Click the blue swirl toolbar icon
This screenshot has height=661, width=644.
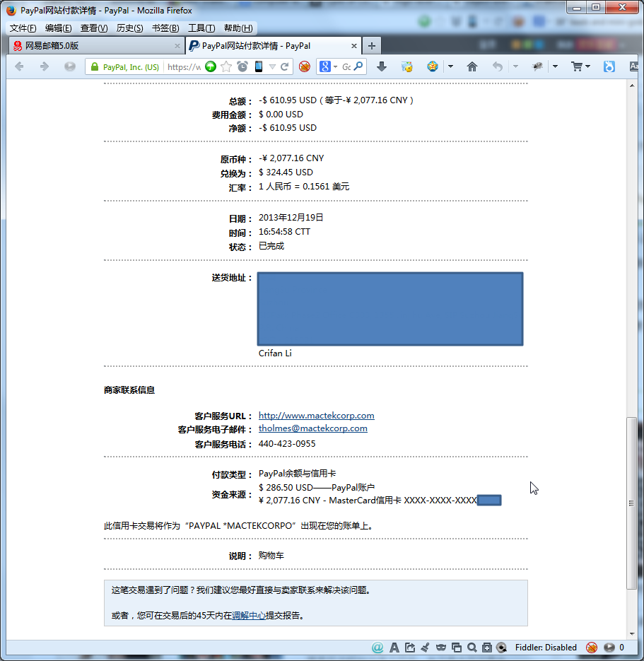tap(609, 66)
